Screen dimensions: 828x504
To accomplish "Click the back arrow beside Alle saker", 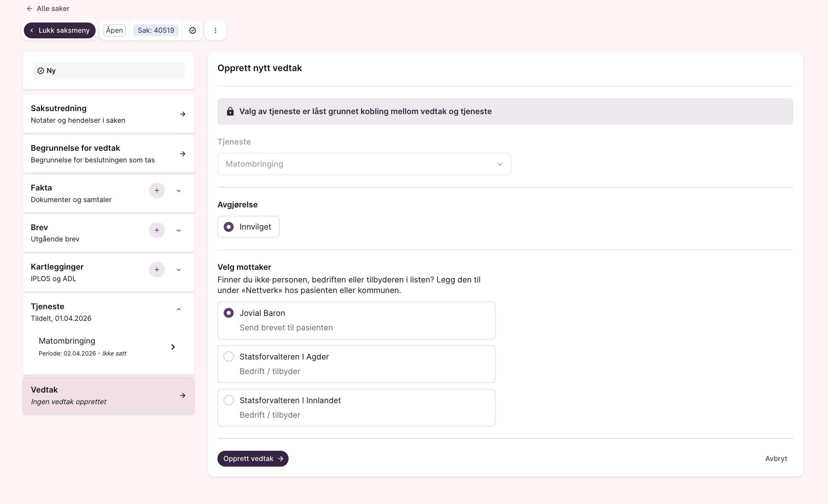I will [29, 9].
